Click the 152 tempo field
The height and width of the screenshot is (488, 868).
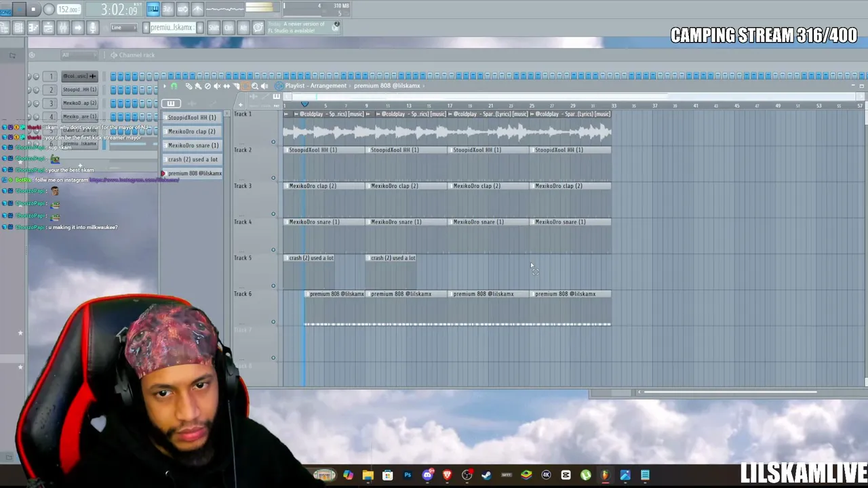68,9
